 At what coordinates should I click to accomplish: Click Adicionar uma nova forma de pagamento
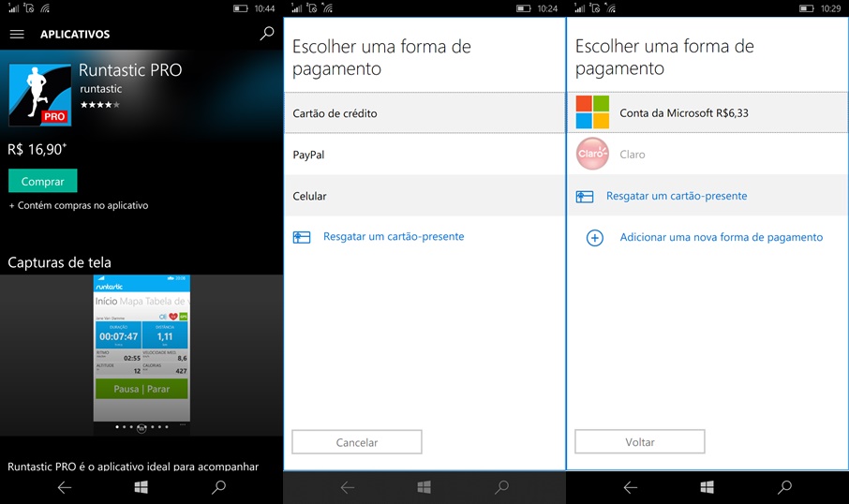point(722,237)
